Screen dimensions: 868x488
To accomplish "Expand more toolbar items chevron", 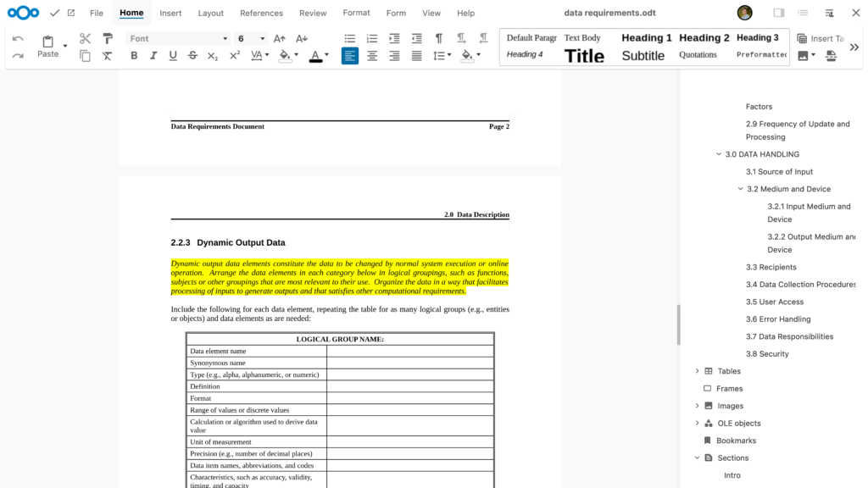I will [x=854, y=47].
